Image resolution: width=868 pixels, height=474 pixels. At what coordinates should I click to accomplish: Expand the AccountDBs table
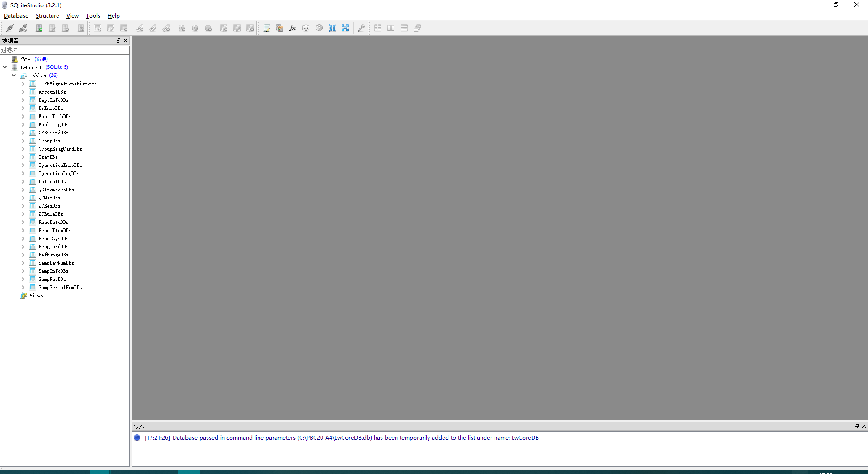(23, 92)
